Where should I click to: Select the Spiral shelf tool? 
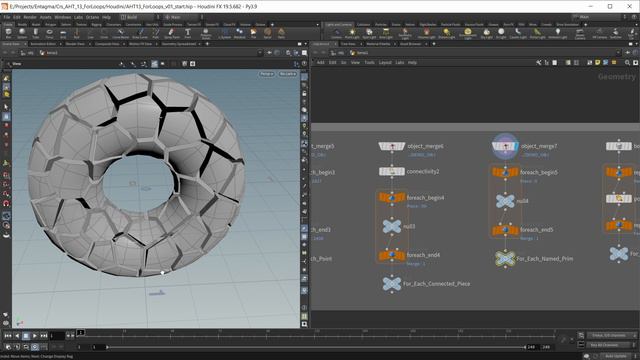pyautogui.click(x=267, y=33)
